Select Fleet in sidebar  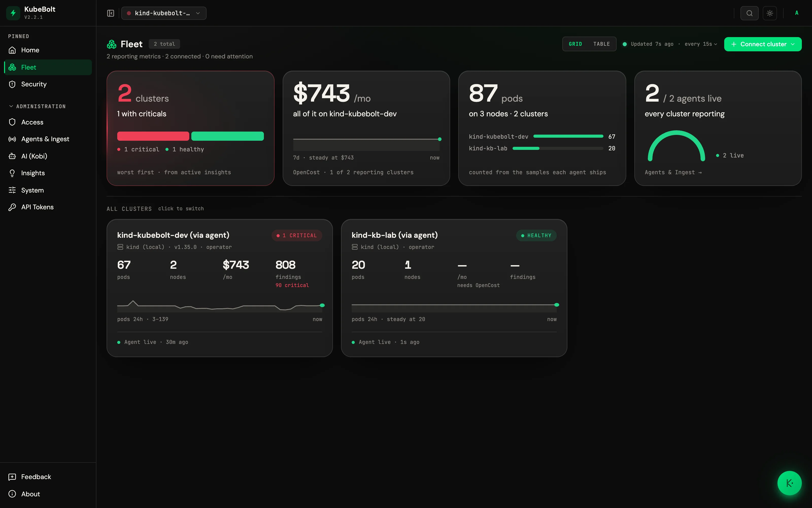point(48,67)
